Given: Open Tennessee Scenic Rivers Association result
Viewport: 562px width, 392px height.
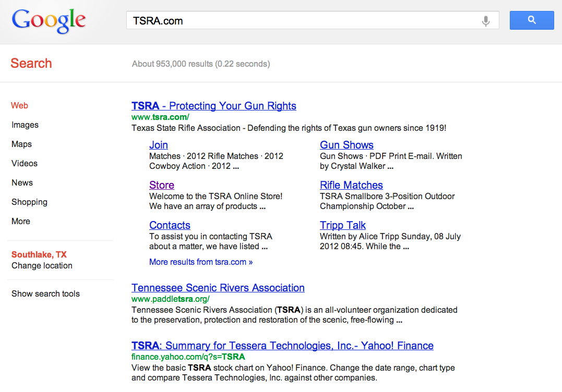Looking at the screenshot, I should coord(218,288).
